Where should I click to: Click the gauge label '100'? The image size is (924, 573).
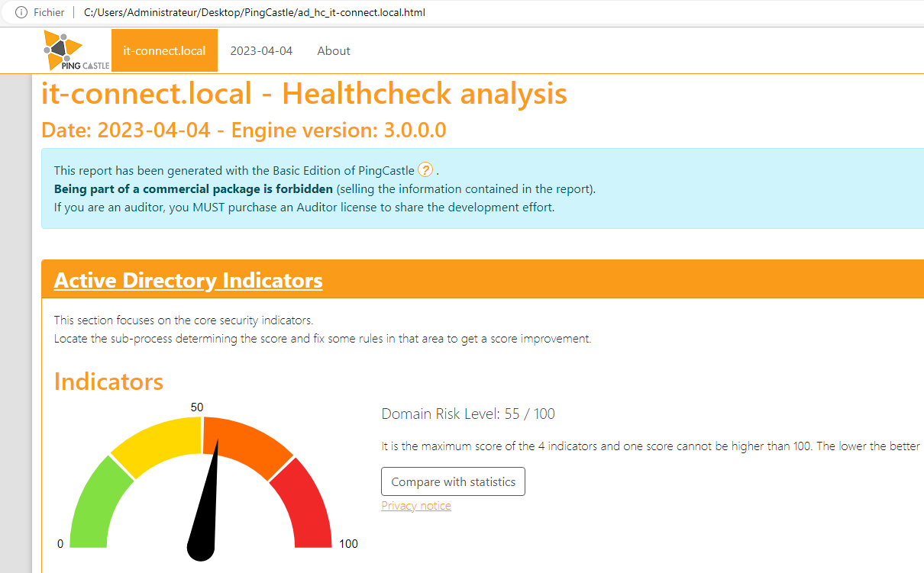pos(348,544)
